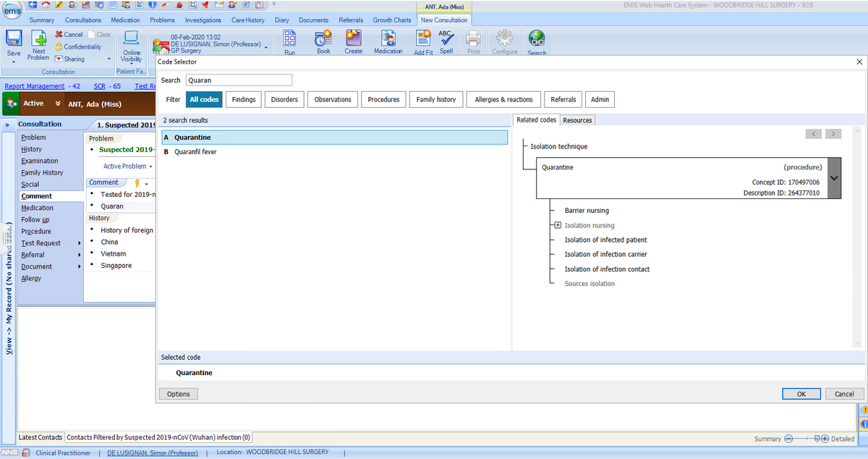
Task: Click the home icon in quick access bar
Action: click(x=45, y=5)
